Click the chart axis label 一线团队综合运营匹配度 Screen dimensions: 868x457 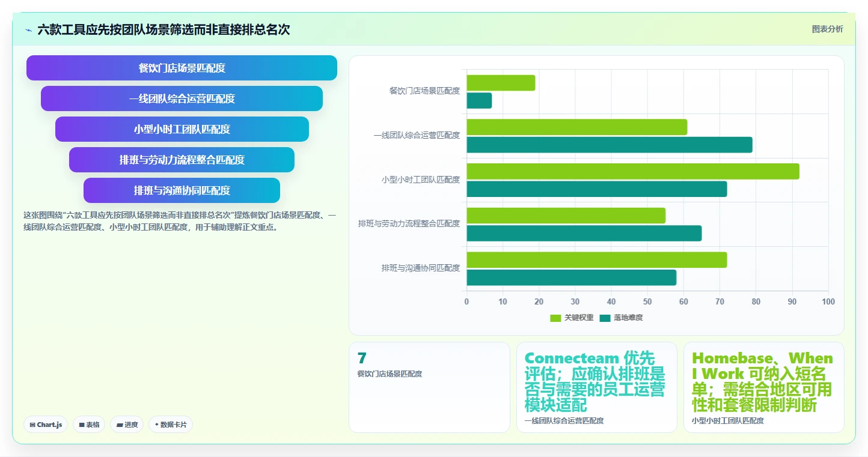click(417, 136)
